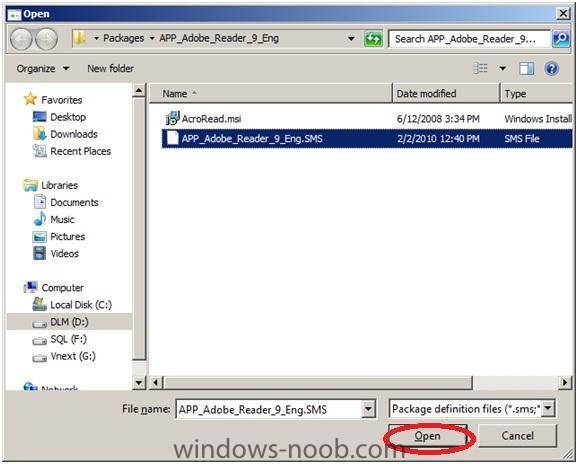
Task: Click the Open button
Action: coord(428,436)
